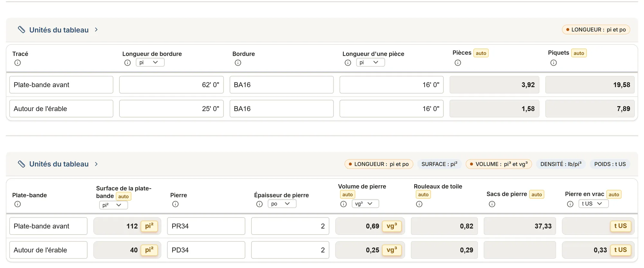Click Sacs de pierre value 37,33

[520, 226]
